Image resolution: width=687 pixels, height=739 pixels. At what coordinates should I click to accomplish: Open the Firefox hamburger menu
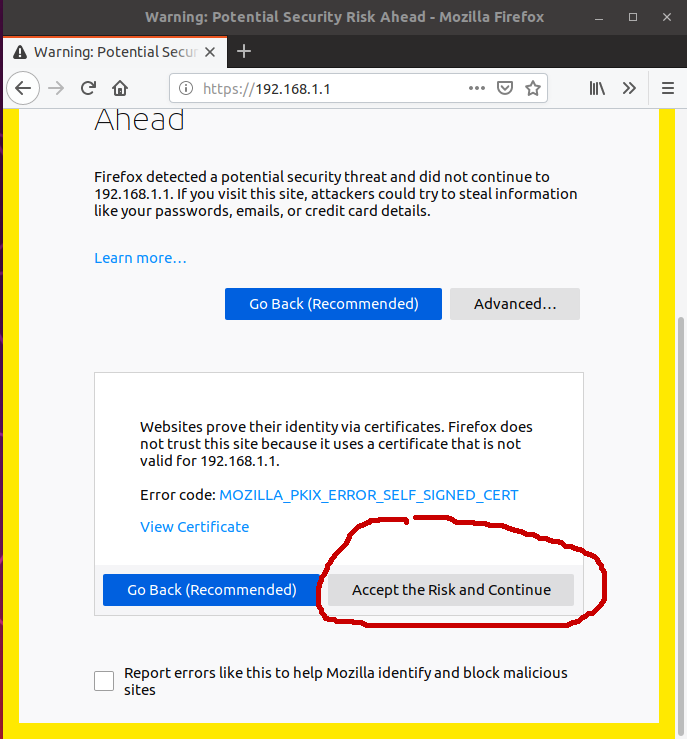[668, 88]
